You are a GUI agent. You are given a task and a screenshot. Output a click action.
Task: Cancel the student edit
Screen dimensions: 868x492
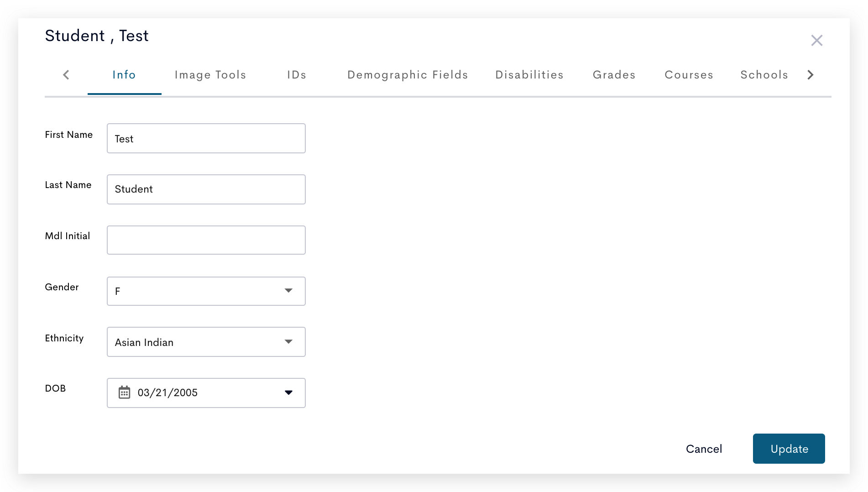tap(704, 449)
